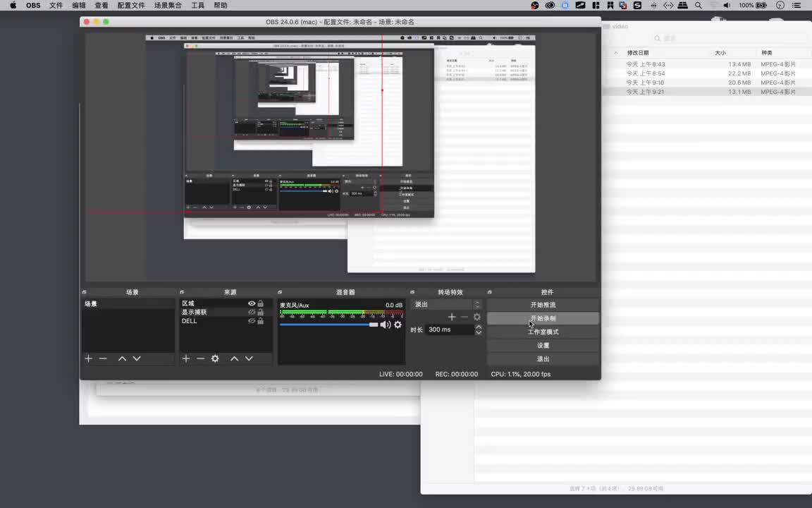This screenshot has width=812, height=508.
Task: Open the 场景集合 menu
Action: (168, 5)
